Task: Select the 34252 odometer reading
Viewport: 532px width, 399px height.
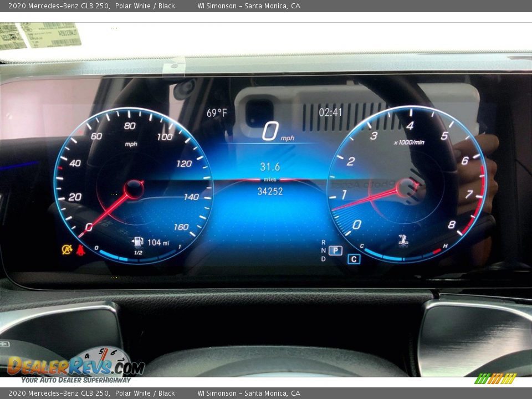Action: click(x=270, y=191)
